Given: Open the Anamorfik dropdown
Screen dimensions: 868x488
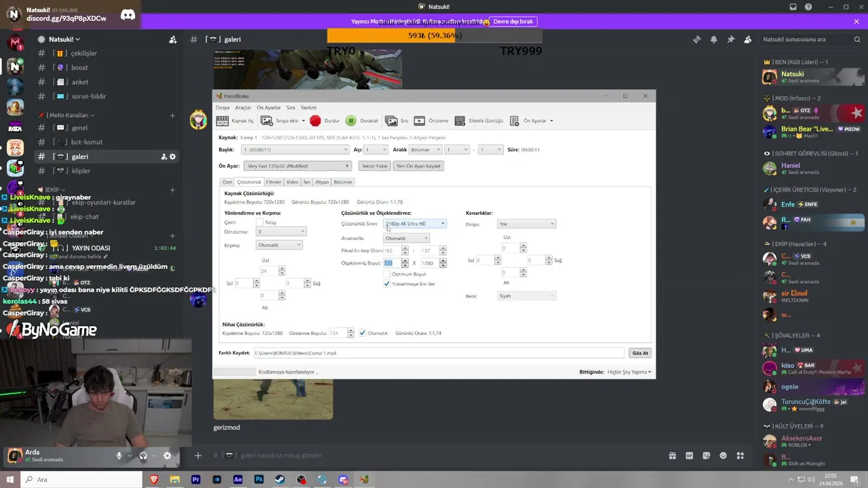Looking at the screenshot, I should point(407,238).
